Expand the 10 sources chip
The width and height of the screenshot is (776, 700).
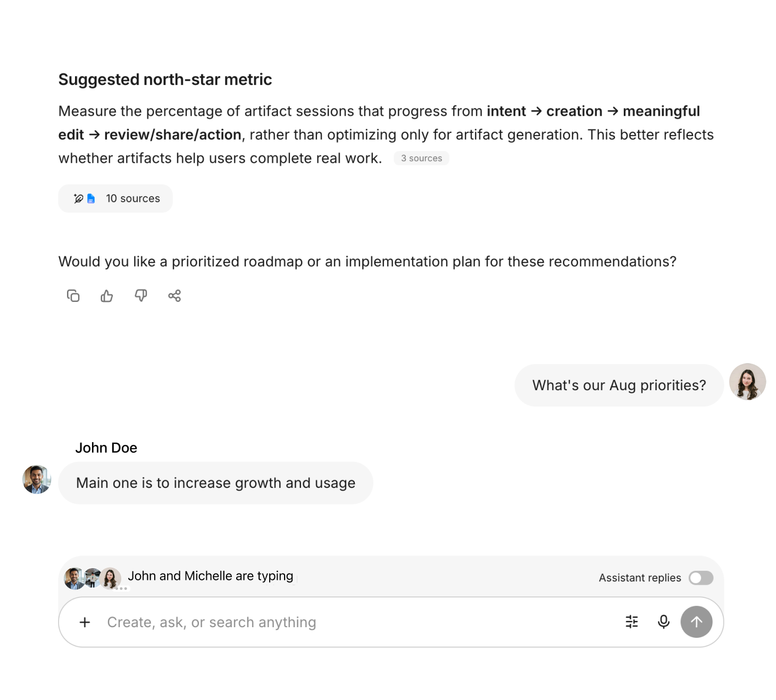pos(115,198)
